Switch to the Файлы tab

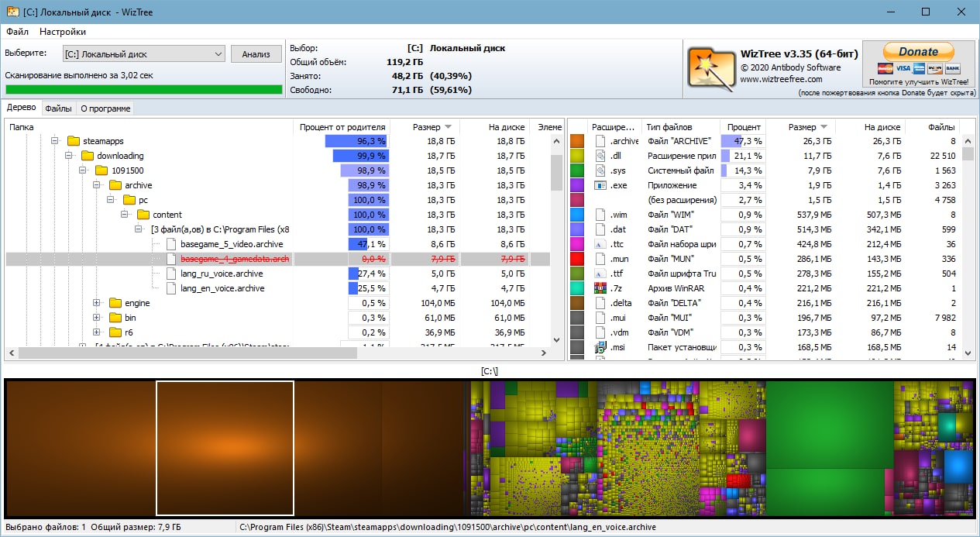click(x=58, y=108)
